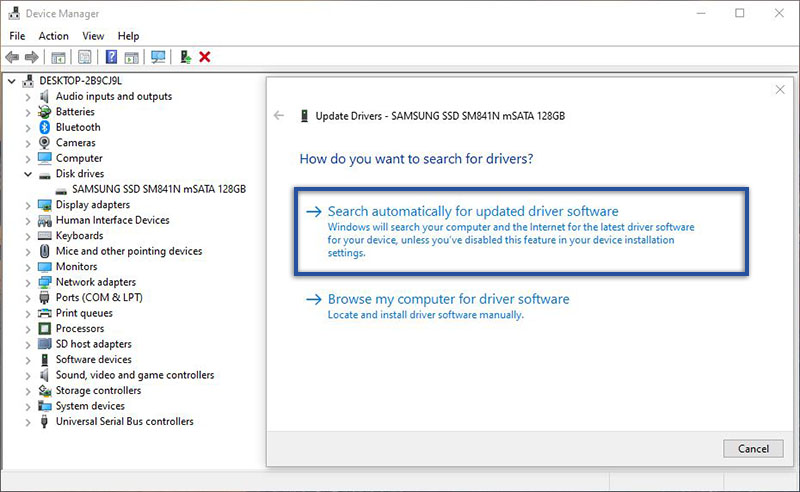Click the System devices icon
Image resolution: width=800 pixels, height=492 pixels.
[x=45, y=406]
